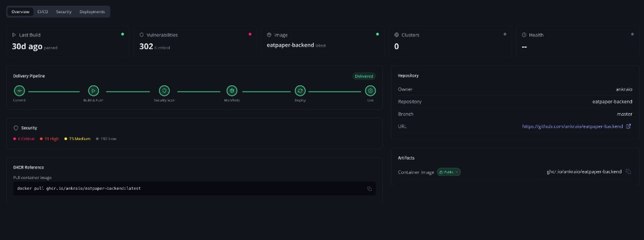Click the grey status dot on Clusters card
This screenshot has height=240, width=644.
[x=505, y=34]
